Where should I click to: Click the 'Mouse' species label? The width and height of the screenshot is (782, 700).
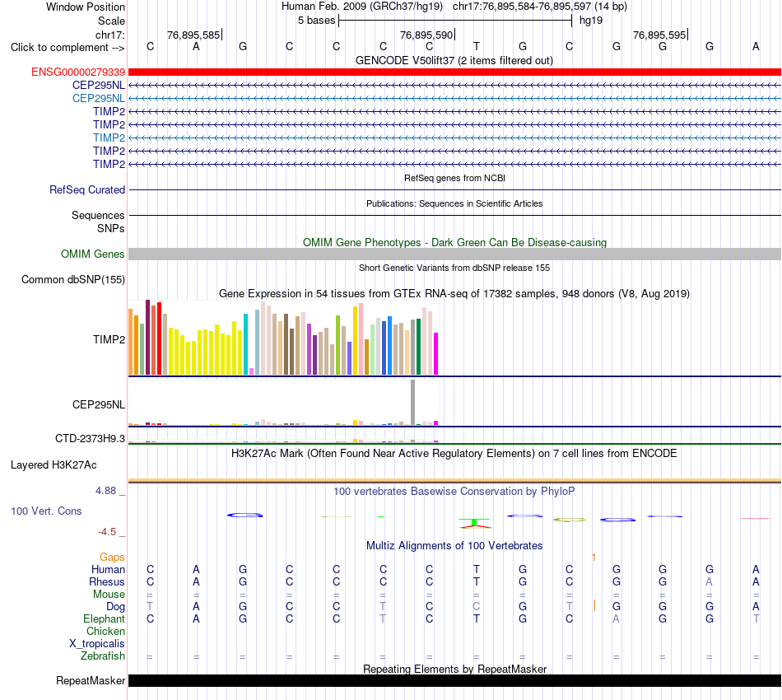pos(109,595)
